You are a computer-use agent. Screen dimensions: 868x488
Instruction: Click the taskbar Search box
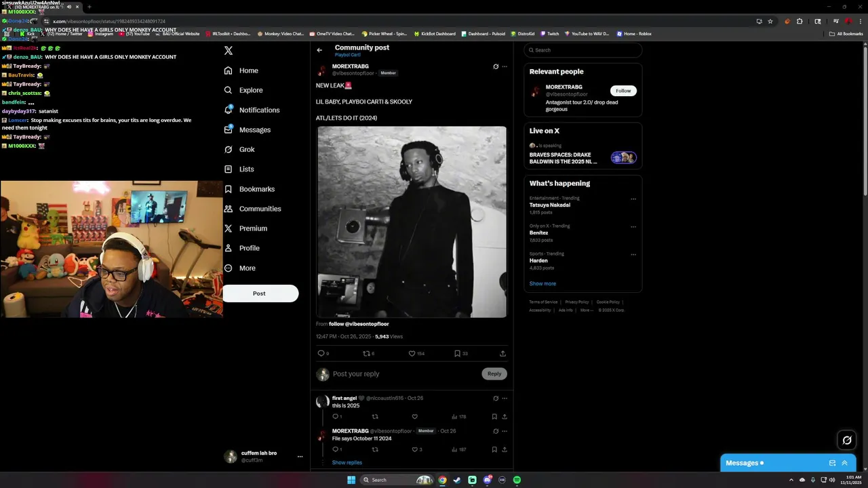397,480
